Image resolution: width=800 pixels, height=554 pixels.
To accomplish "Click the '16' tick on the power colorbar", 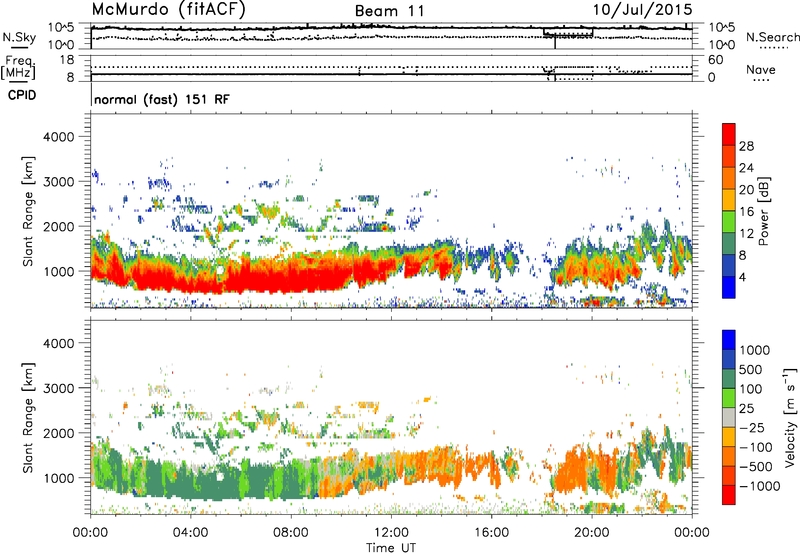I will tap(746, 212).
